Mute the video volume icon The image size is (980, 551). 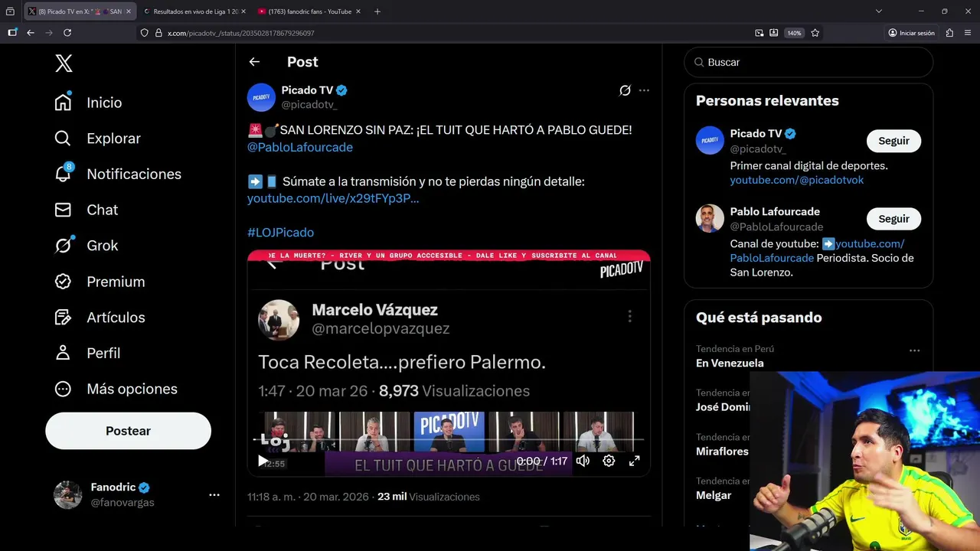(x=583, y=461)
